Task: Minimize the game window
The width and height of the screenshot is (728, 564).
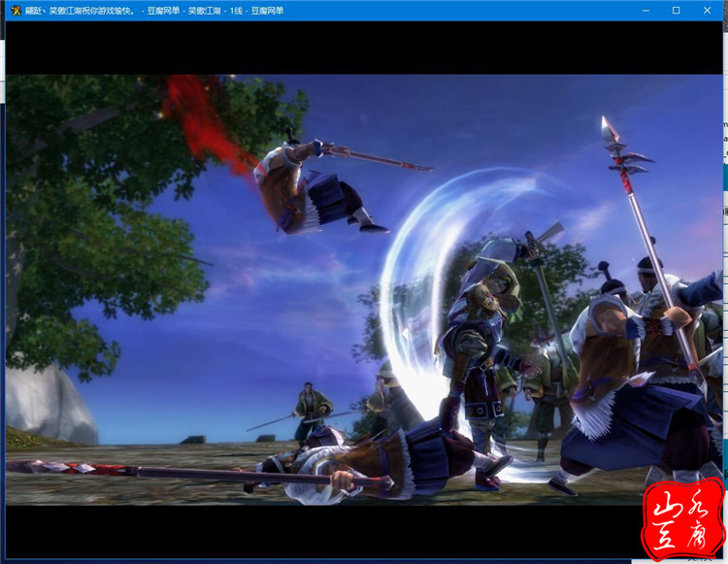Action: 645,11
